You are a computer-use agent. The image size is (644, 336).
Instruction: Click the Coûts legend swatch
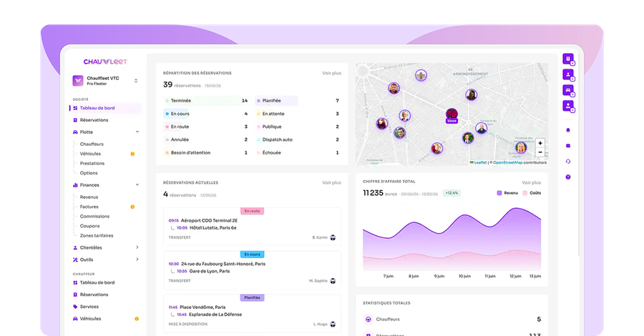pos(525,193)
